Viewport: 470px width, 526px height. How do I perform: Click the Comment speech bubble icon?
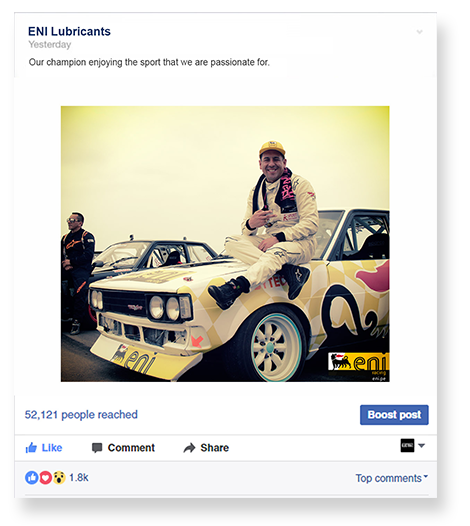[97, 448]
